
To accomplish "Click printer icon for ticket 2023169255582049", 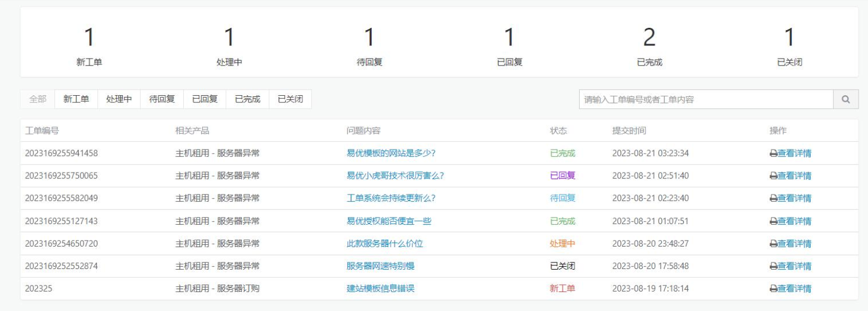I will tap(773, 199).
